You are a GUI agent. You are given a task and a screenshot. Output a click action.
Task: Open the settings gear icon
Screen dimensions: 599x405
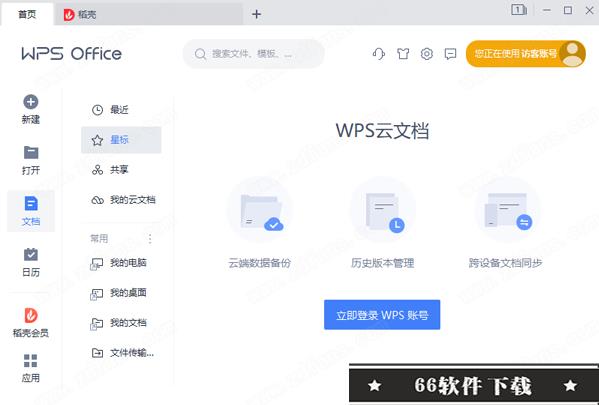click(x=427, y=54)
